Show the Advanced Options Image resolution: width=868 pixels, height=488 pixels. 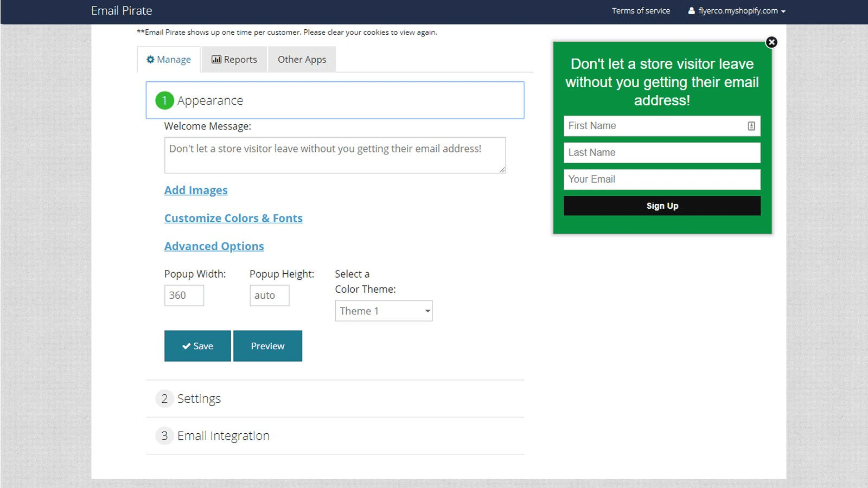214,246
